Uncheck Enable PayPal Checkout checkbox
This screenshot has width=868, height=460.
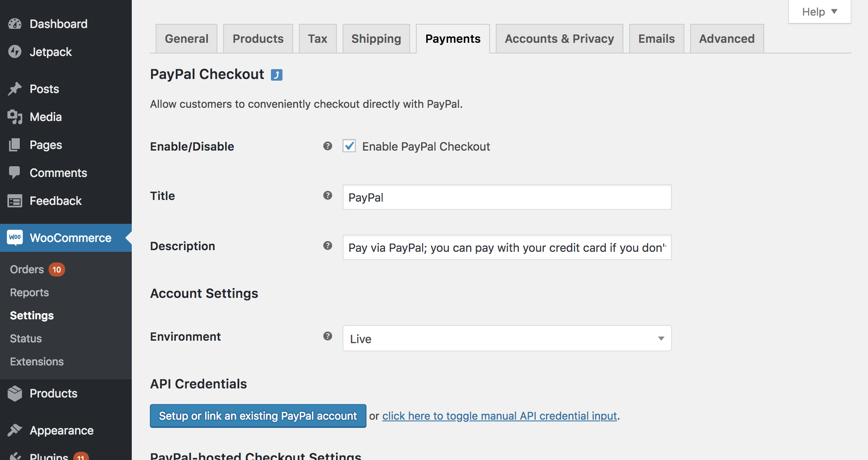[349, 146]
